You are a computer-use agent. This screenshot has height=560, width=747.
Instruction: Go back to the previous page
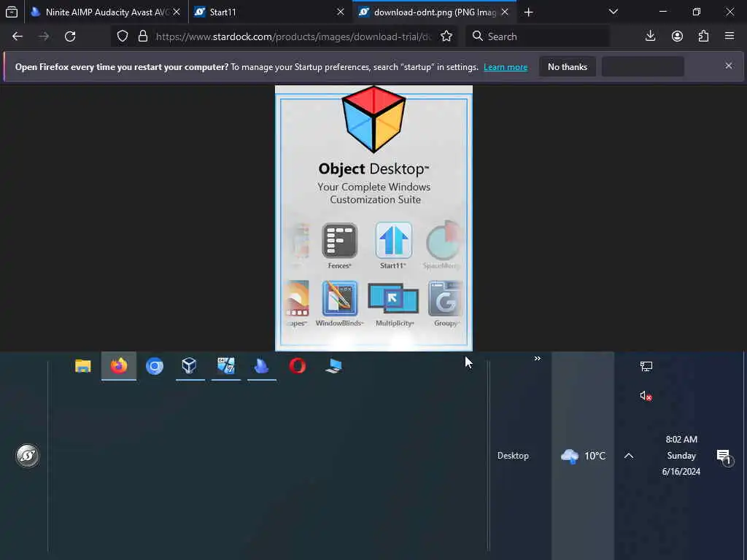[x=18, y=36]
